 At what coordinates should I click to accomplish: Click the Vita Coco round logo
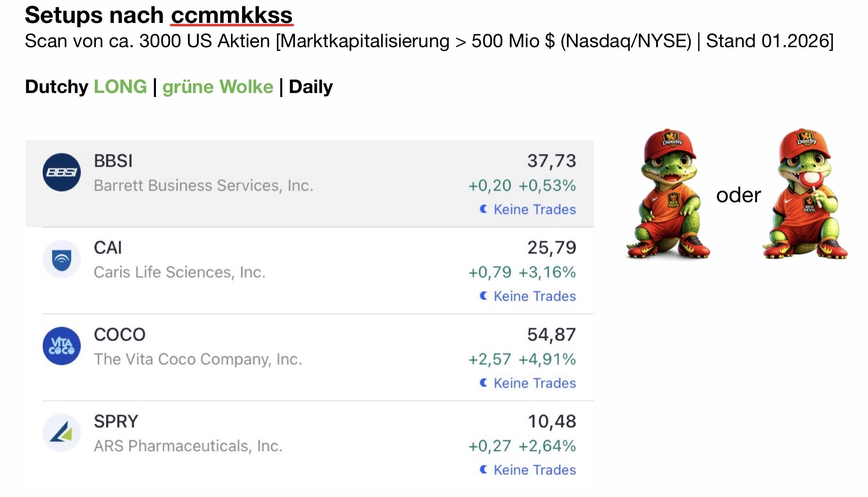pyautogui.click(x=62, y=346)
